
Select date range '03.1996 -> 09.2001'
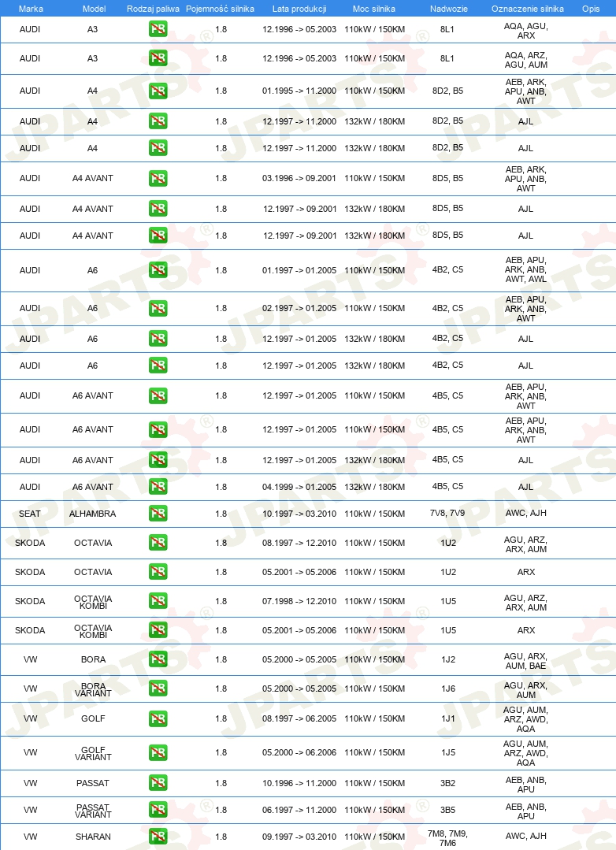[x=299, y=178]
